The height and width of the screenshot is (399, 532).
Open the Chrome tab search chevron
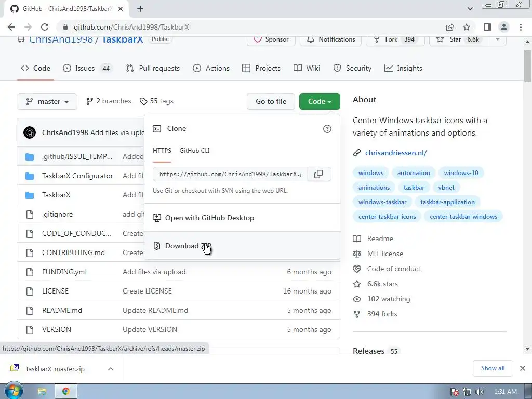click(470, 9)
